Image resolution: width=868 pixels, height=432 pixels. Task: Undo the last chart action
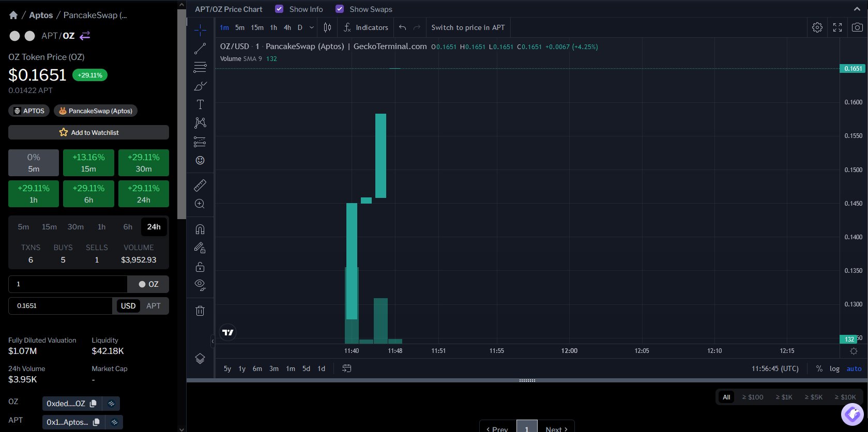coord(403,27)
